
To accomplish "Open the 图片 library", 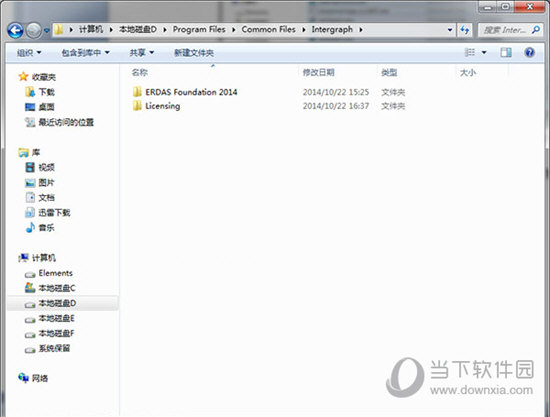I will click(47, 182).
